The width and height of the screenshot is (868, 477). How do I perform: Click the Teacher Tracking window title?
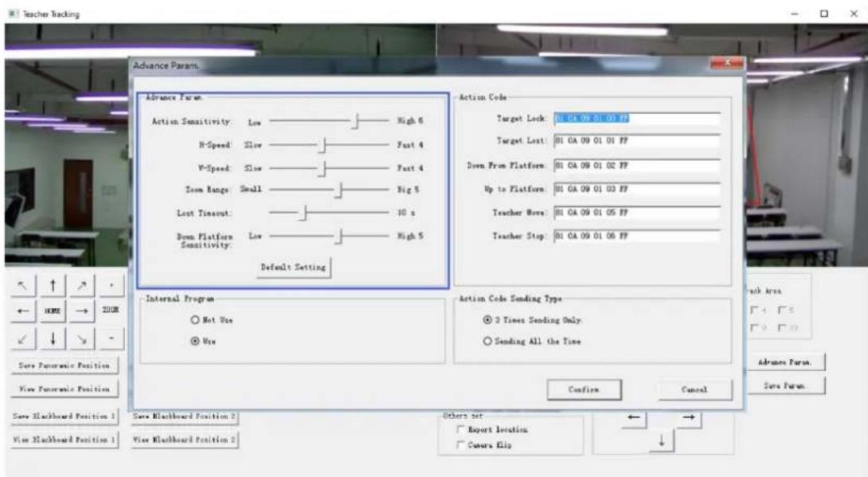51,14
